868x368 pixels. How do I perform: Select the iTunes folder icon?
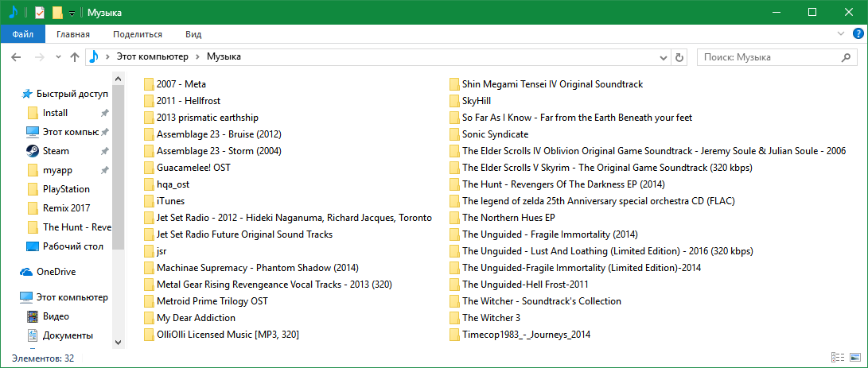[x=148, y=201]
